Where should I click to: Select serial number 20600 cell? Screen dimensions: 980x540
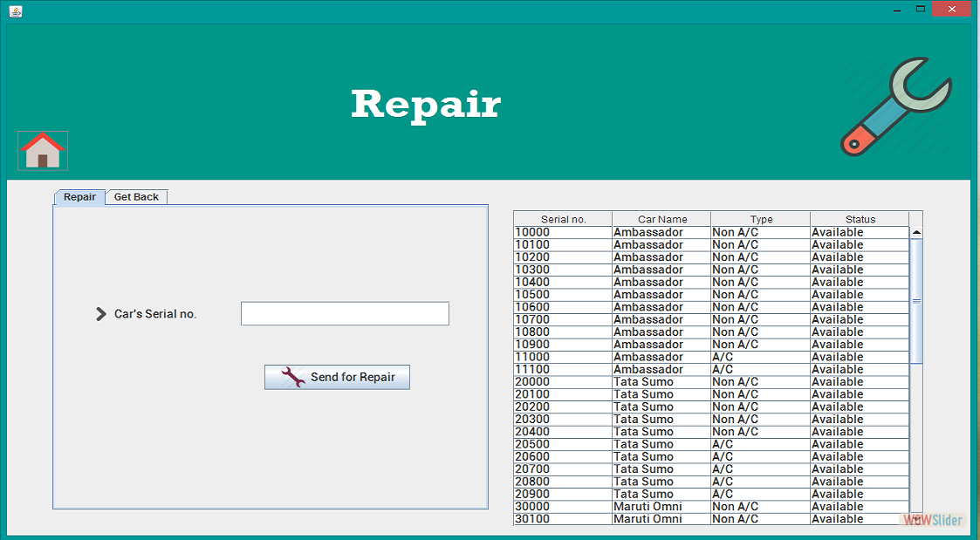[563, 457]
